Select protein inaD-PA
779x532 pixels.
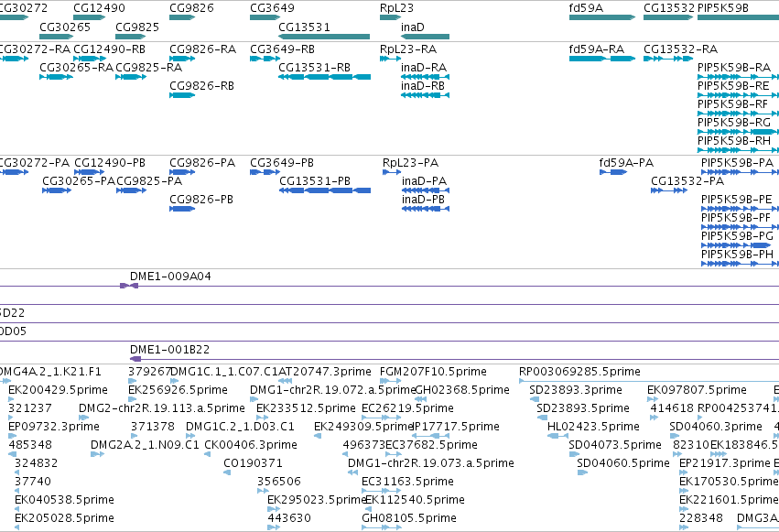[426, 190]
